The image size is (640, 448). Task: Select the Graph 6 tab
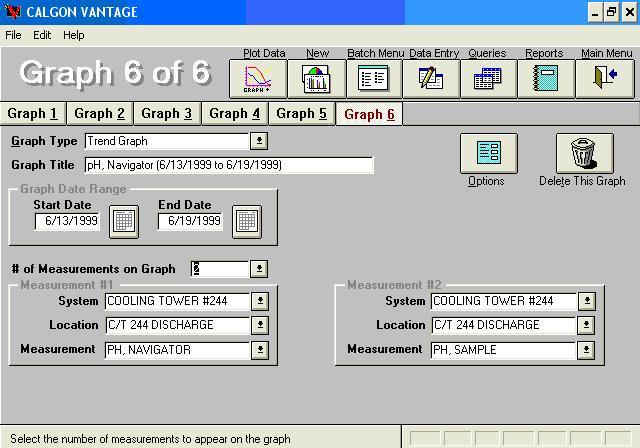(x=369, y=114)
